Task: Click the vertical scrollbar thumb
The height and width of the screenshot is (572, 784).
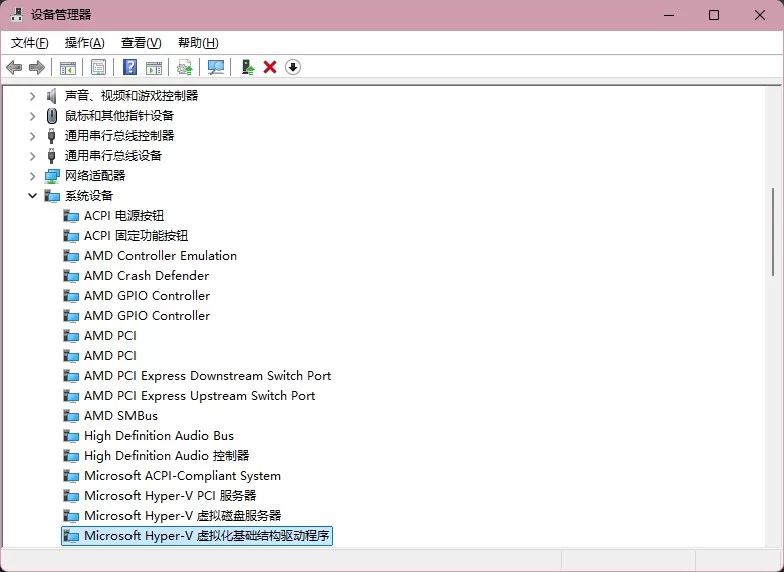Action: (x=773, y=232)
